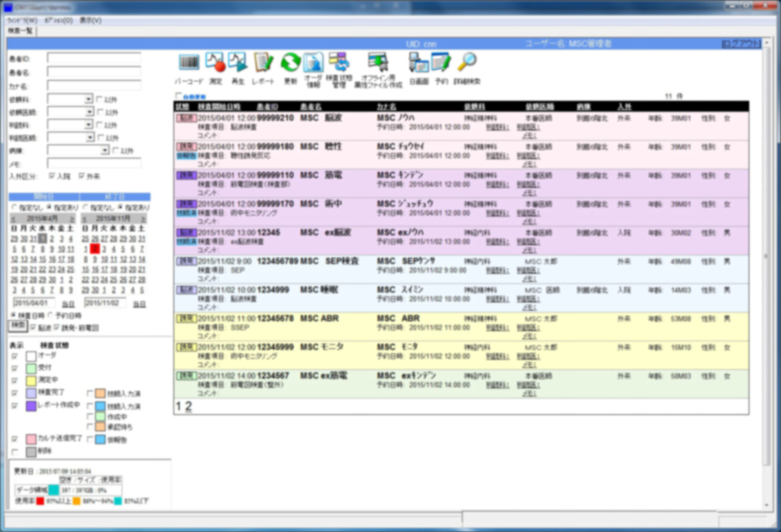This screenshot has height=532, width=781.
Task: Refresh the list with the 更新 icon
Action: coord(290,63)
